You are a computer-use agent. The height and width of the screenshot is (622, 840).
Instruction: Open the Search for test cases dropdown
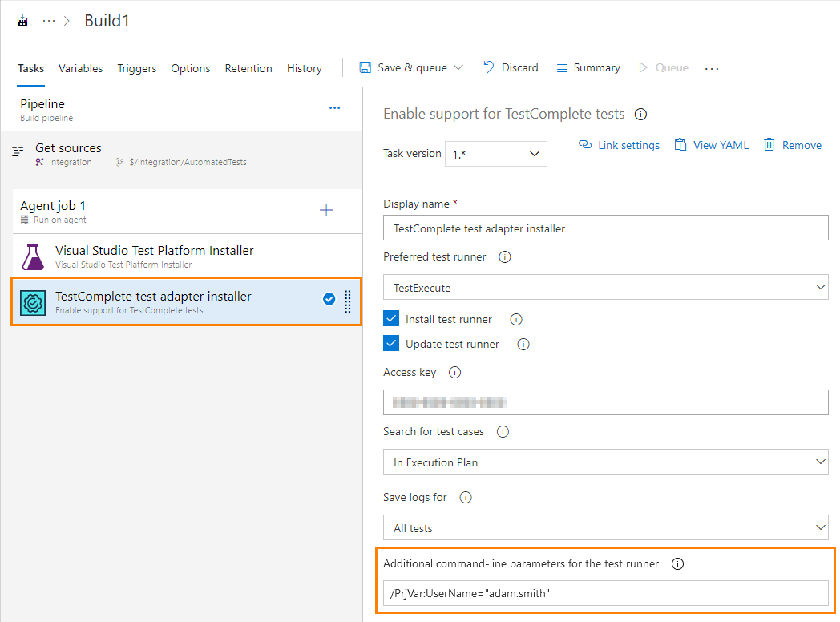coord(605,462)
